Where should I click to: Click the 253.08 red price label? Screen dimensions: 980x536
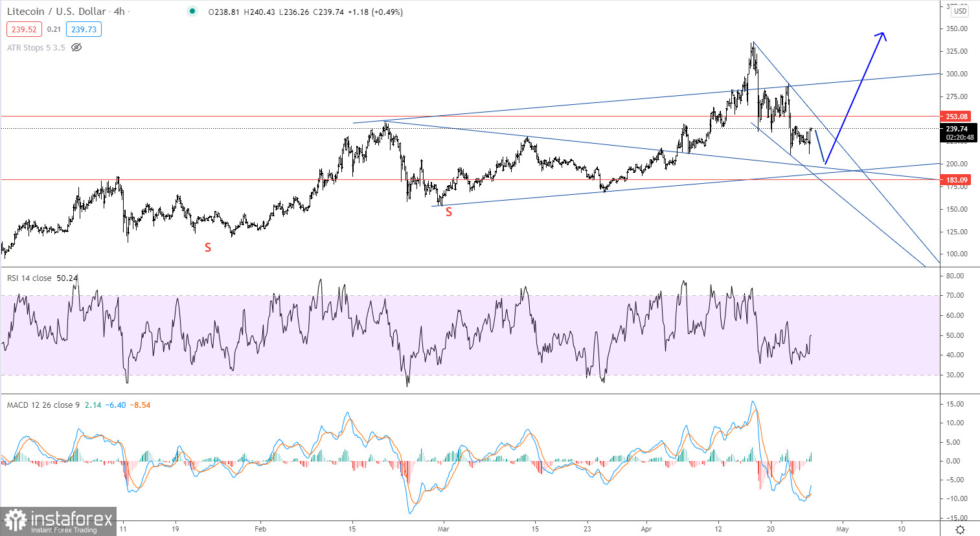[x=956, y=117]
